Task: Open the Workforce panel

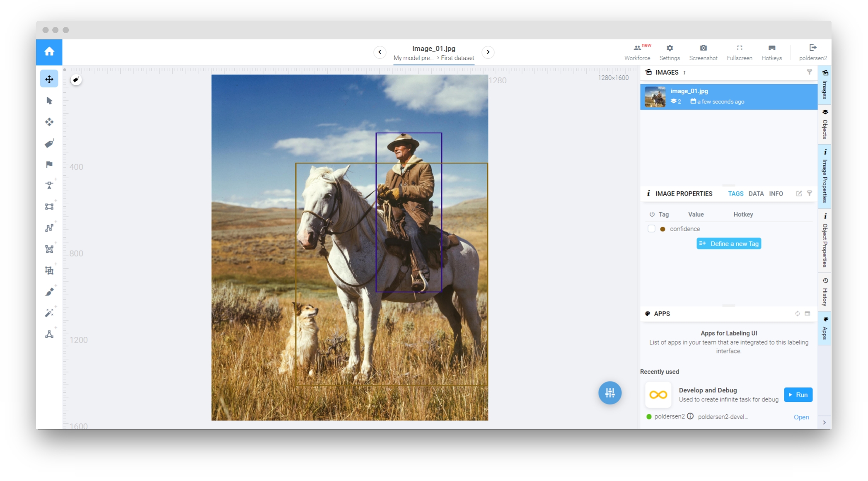Action: pyautogui.click(x=637, y=53)
